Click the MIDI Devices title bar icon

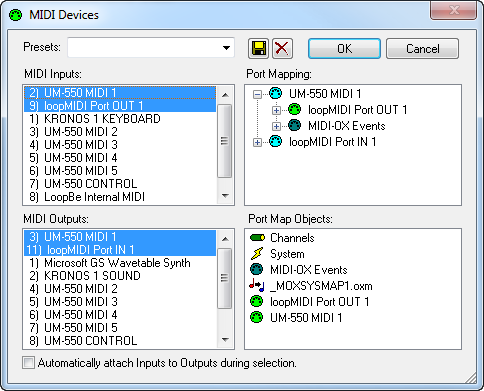point(15,15)
